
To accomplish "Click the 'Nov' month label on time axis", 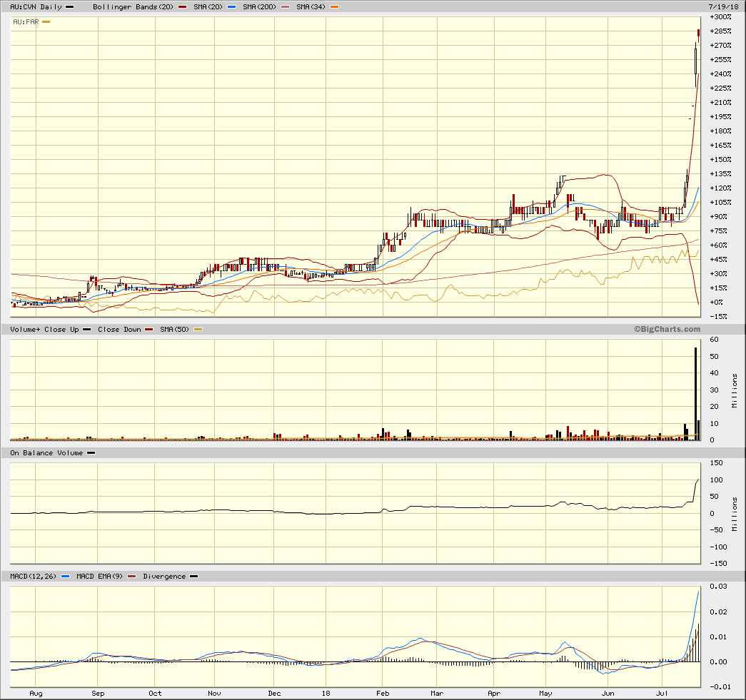I will tap(215, 694).
